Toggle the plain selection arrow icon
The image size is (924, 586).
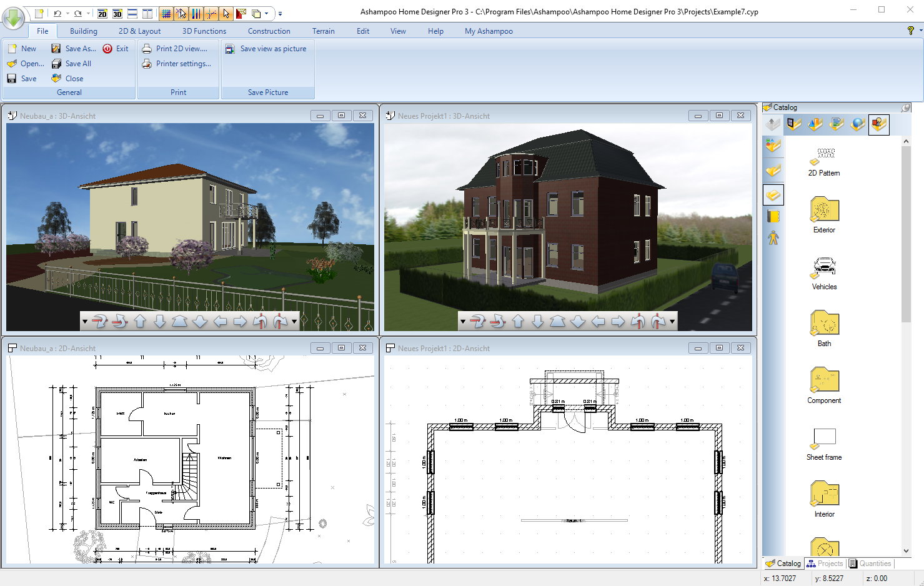(x=226, y=14)
